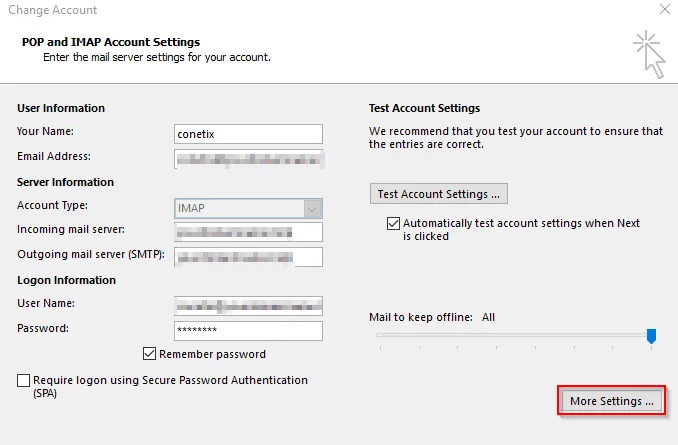Click the Account Type dropdown arrow

pyautogui.click(x=313, y=208)
